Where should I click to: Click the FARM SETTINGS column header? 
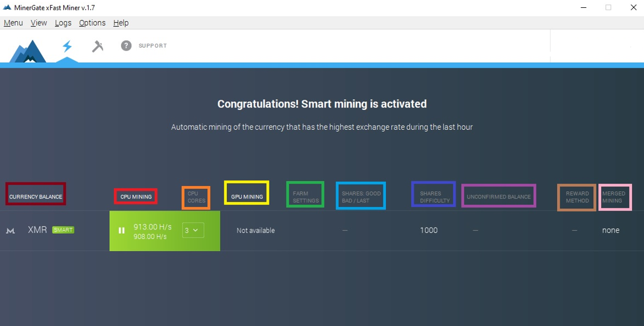(306, 197)
